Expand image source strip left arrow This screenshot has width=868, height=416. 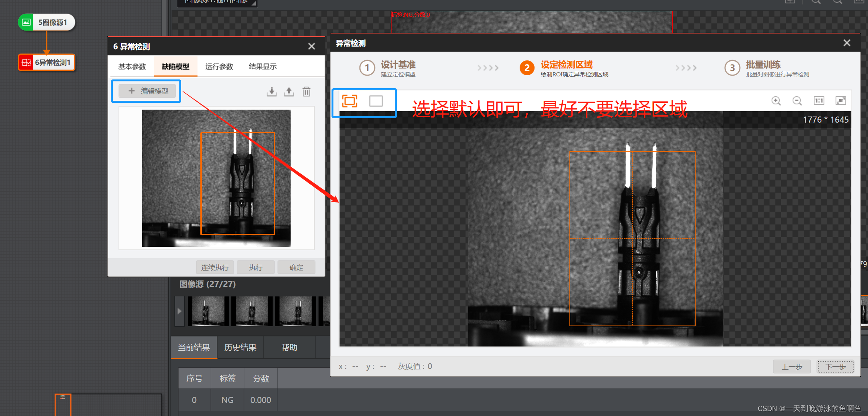(179, 311)
